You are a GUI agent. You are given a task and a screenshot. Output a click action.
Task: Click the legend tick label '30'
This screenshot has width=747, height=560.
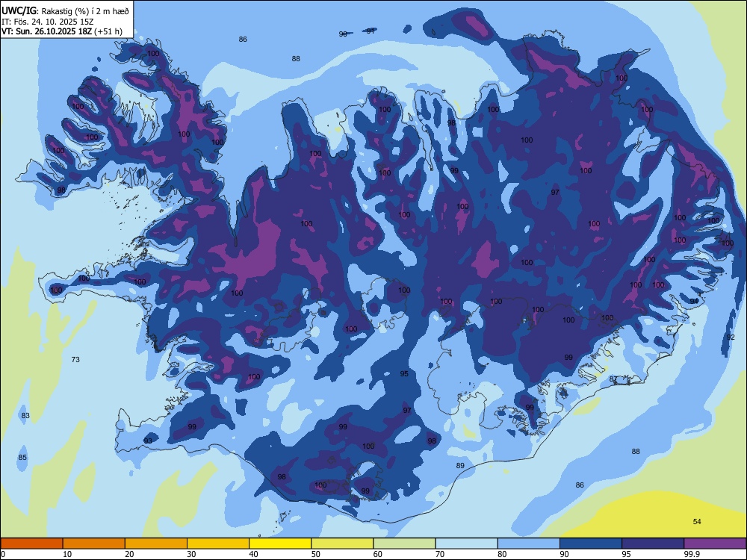click(x=191, y=554)
